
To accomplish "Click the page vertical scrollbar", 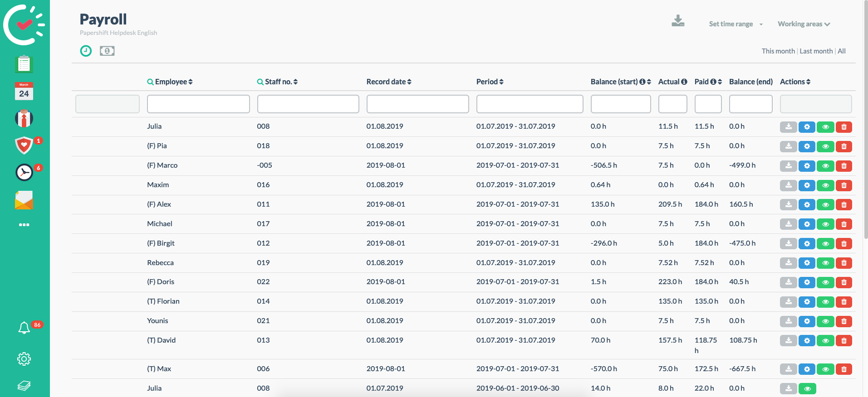I will [x=865, y=120].
